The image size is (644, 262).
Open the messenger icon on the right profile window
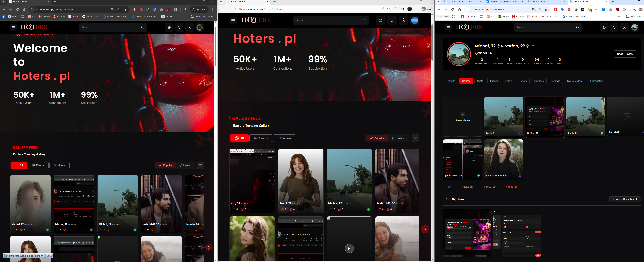point(624,27)
